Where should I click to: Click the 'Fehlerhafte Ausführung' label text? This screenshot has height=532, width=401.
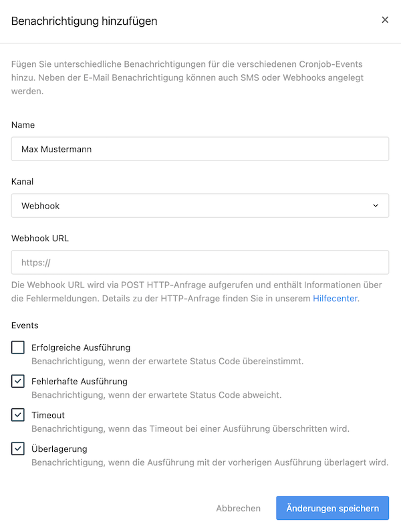[x=80, y=382]
